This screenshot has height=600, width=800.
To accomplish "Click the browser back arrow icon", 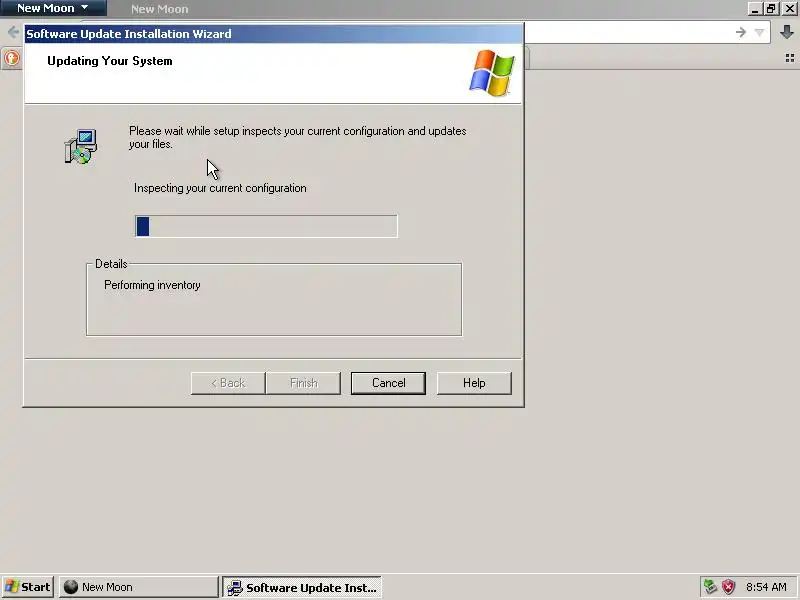I will 13,33.
